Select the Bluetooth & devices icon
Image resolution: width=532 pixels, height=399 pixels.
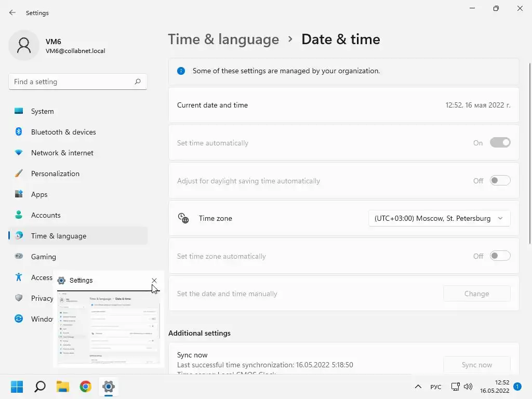[19, 131]
